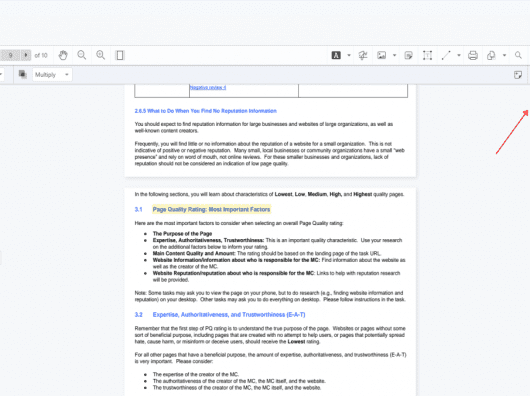Select the sticky note tool
Screen dimensions: 530x396
click(408, 55)
